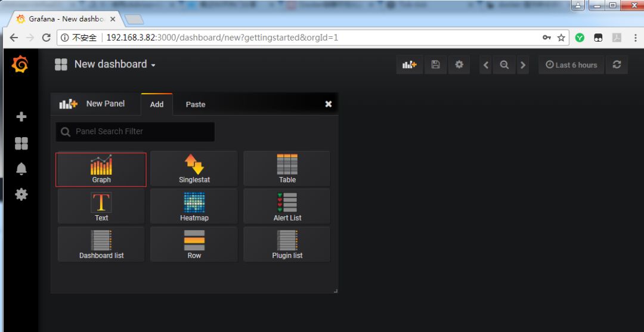Image resolution: width=644 pixels, height=332 pixels.
Task: Click the green Y browser extension
Action: click(580, 38)
